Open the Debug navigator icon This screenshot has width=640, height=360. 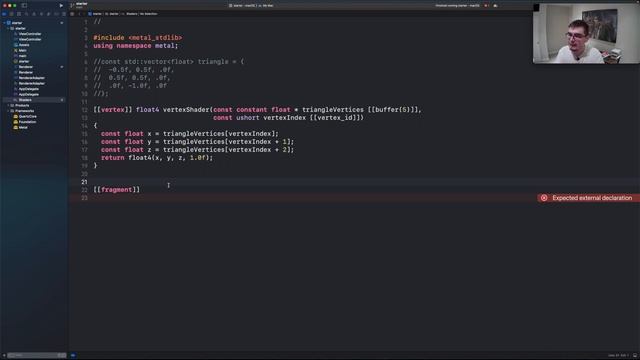click(x=49, y=14)
